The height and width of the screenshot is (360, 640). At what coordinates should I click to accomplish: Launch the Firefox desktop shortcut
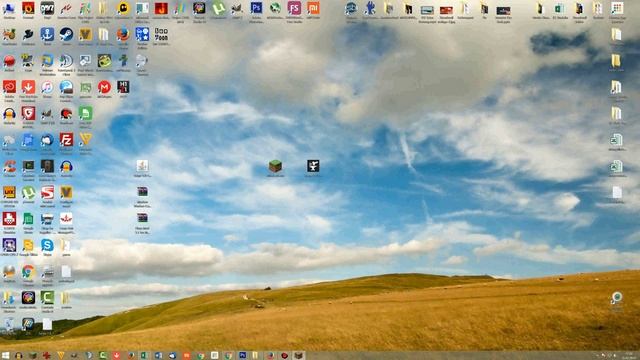coord(123,35)
